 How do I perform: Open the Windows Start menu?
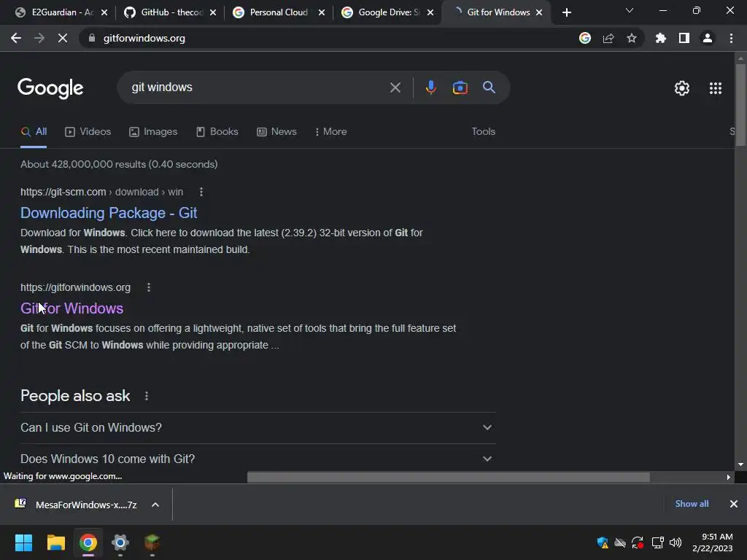click(23, 542)
